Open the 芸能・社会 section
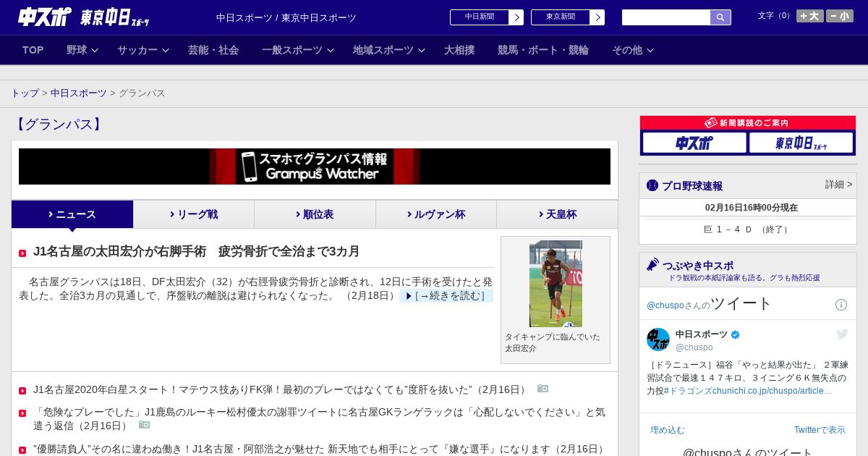868x456 pixels. [x=213, y=50]
